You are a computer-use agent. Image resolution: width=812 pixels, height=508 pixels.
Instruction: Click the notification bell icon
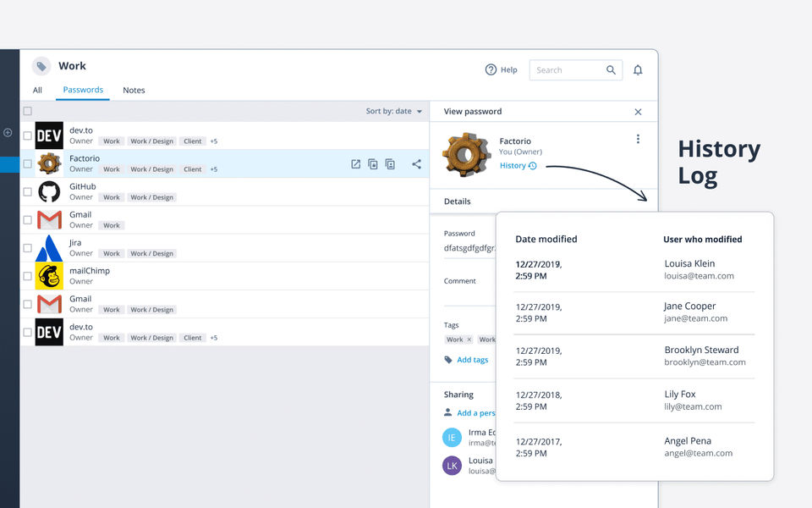point(638,70)
